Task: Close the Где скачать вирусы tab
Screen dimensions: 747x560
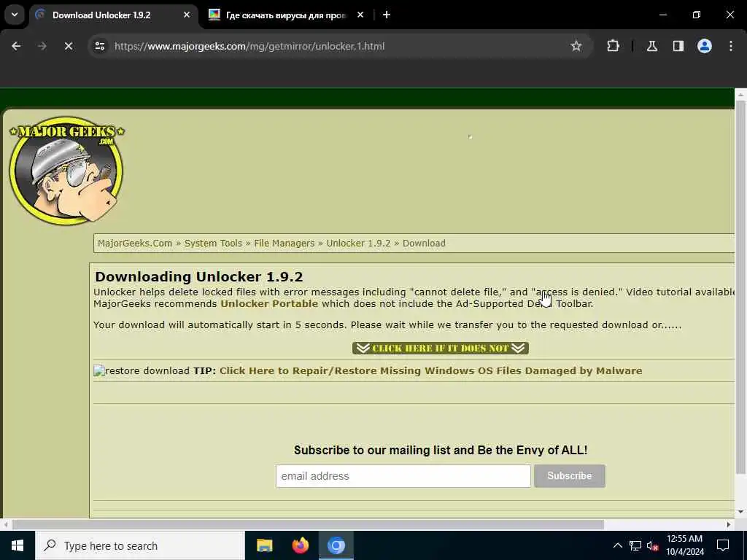Action: 360,15
